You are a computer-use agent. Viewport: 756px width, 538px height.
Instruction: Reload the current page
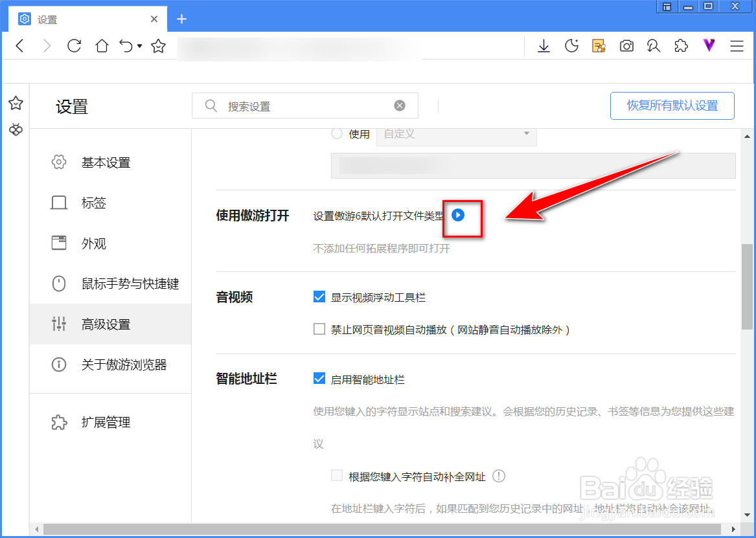click(x=74, y=46)
